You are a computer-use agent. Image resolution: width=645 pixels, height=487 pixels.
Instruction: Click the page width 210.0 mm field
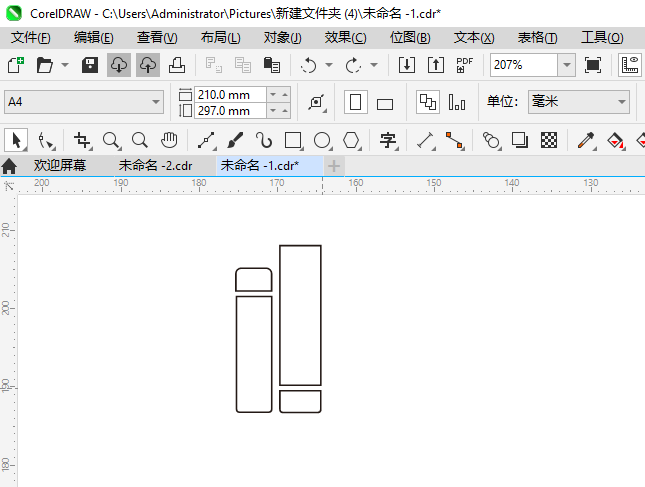(x=230, y=95)
